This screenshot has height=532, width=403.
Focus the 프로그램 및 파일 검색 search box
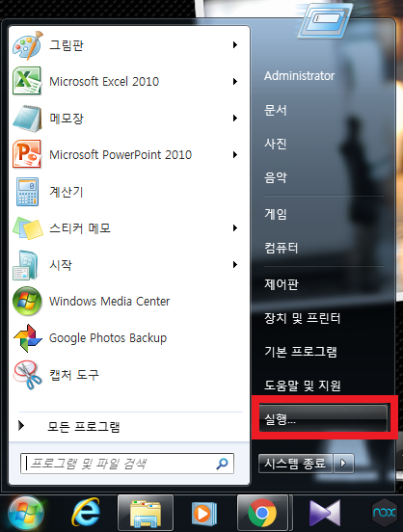click(x=127, y=464)
